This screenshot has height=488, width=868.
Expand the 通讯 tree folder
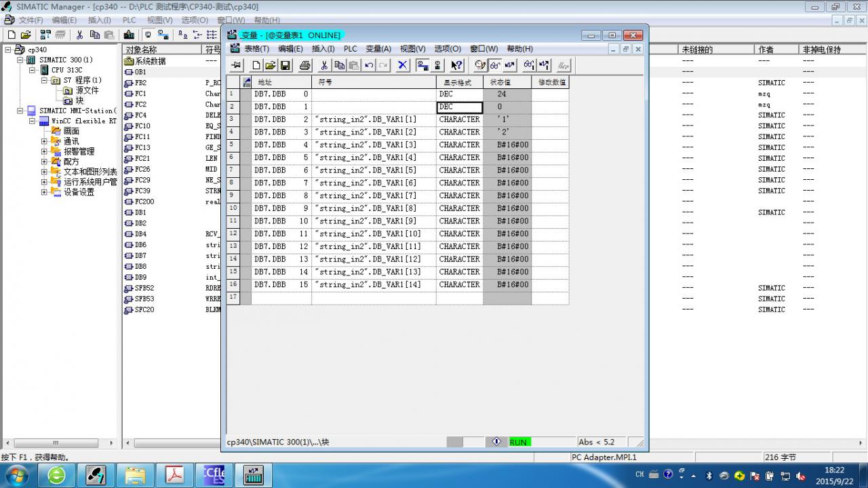(44, 141)
